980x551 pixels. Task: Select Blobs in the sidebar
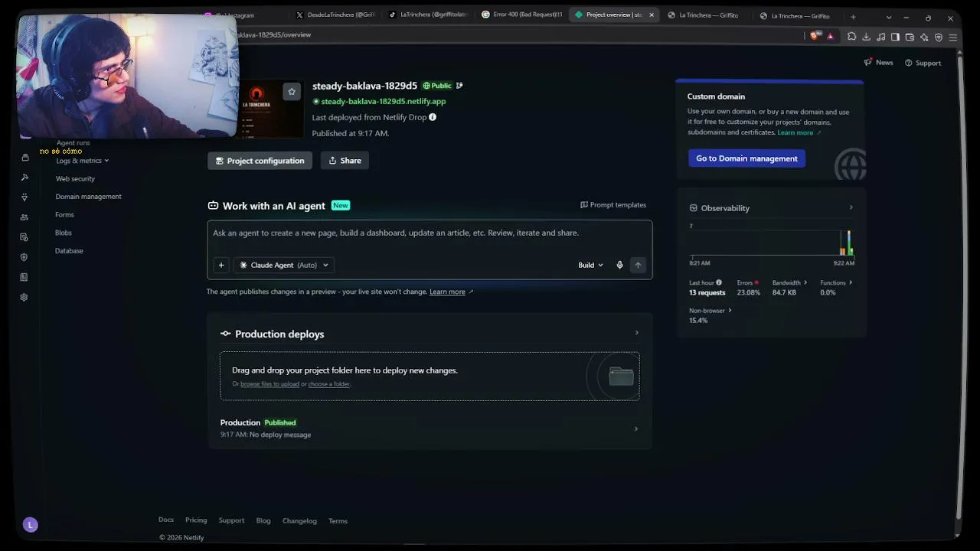[64, 233]
